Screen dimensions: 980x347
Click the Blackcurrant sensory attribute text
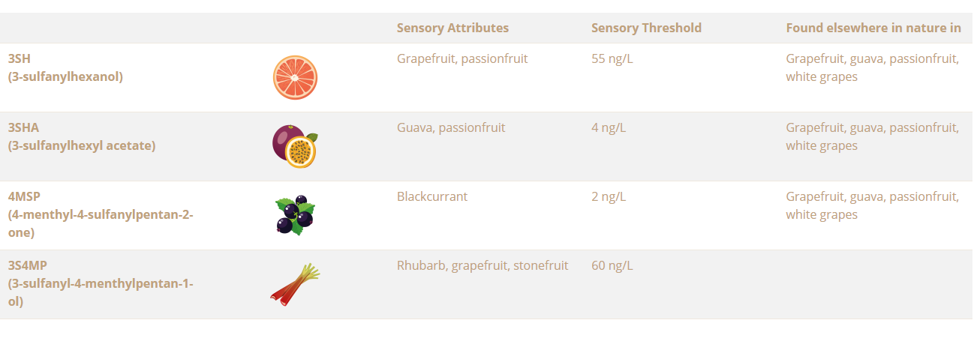pyautogui.click(x=431, y=196)
